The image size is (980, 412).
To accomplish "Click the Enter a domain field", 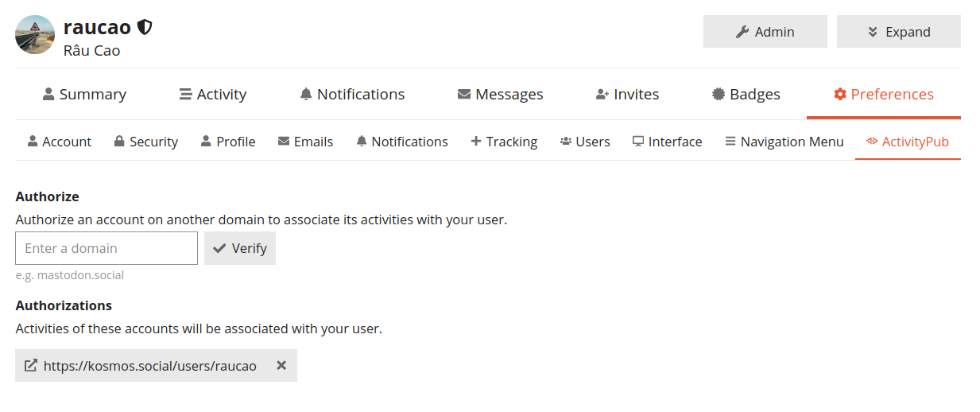I will coord(107,248).
